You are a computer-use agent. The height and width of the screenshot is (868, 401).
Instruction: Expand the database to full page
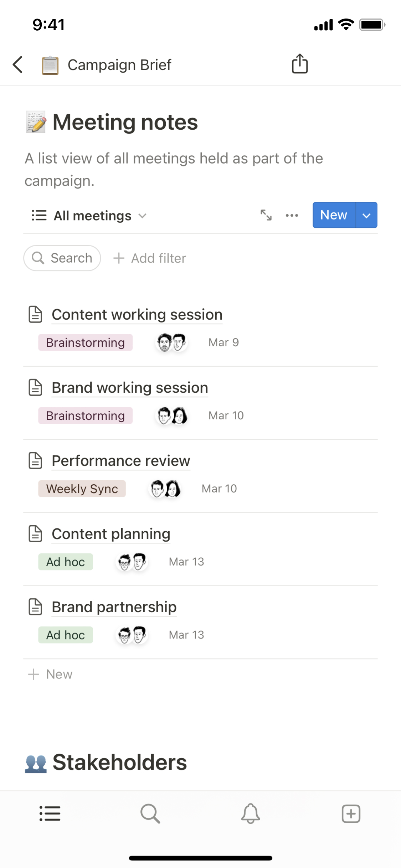coord(266,215)
